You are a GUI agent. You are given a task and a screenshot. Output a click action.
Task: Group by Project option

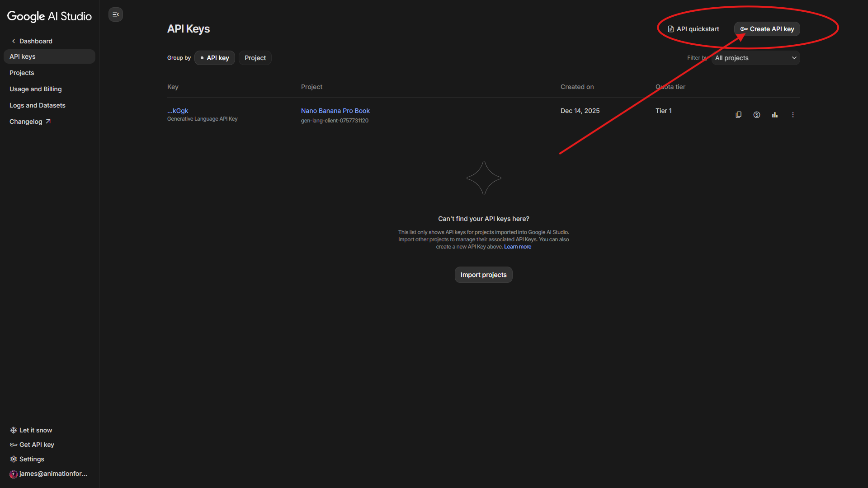coord(255,58)
